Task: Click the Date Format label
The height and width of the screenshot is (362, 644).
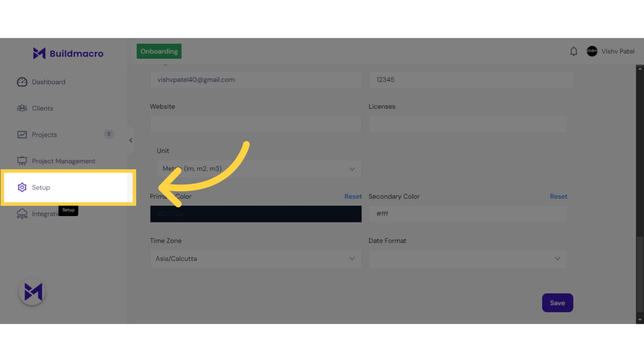Action: (387, 241)
